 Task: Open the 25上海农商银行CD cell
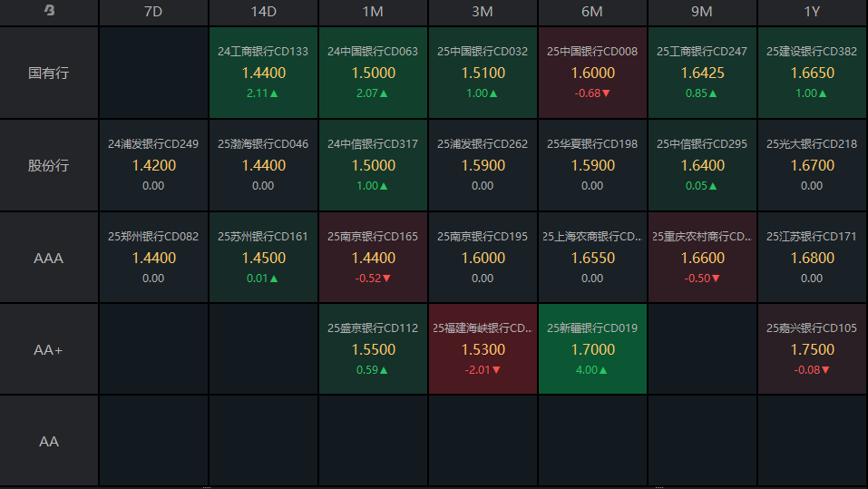click(x=591, y=258)
